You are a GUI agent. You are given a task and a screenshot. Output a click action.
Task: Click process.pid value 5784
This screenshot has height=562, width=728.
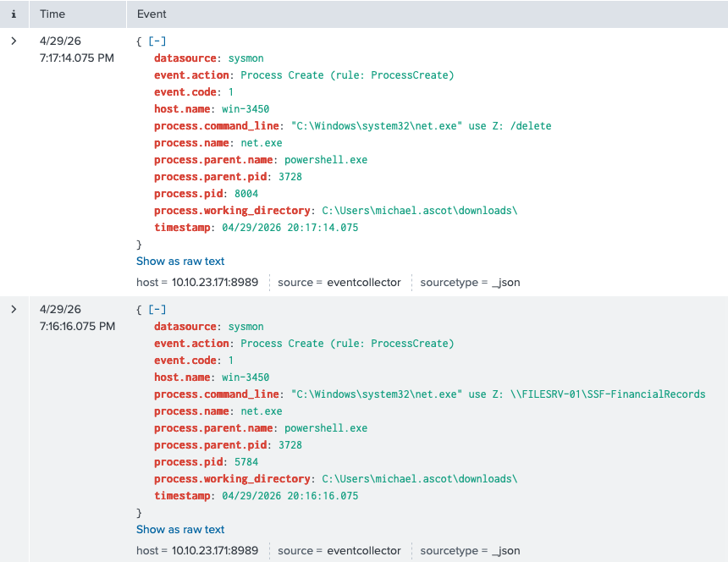(x=246, y=462)
